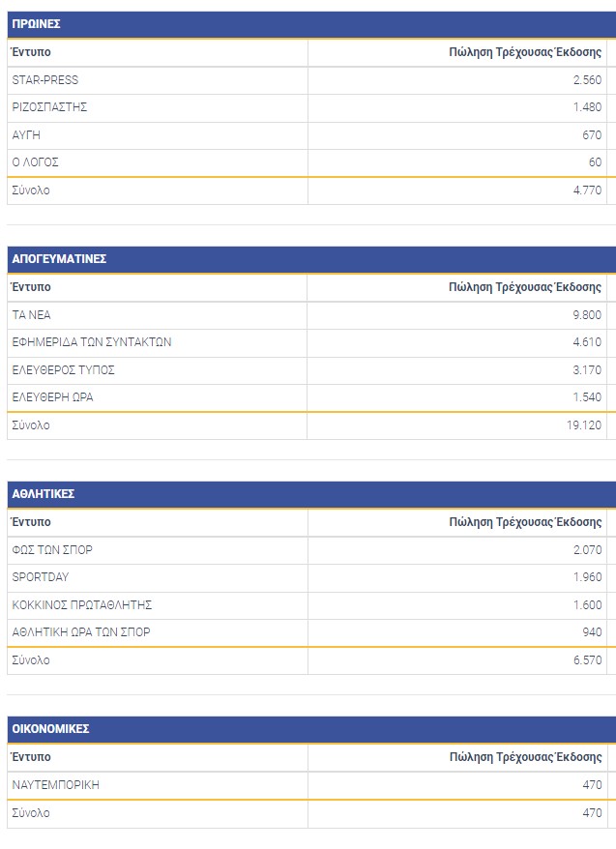Click the ΚΟΚΚΙΝΟΣ ΠΡΩΤΑΘΛΗΤΗΣ entry
Viewport: 616px width, 849px height.
[82, 605]
